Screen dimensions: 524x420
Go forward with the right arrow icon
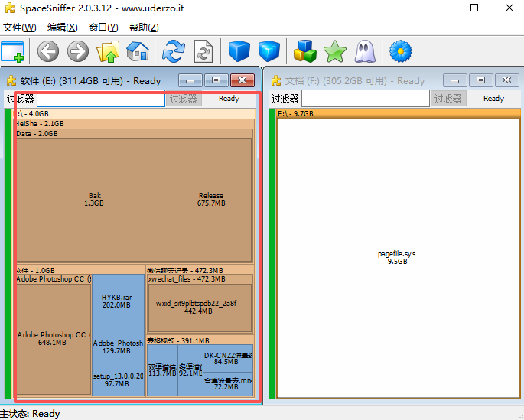point(78,51)
